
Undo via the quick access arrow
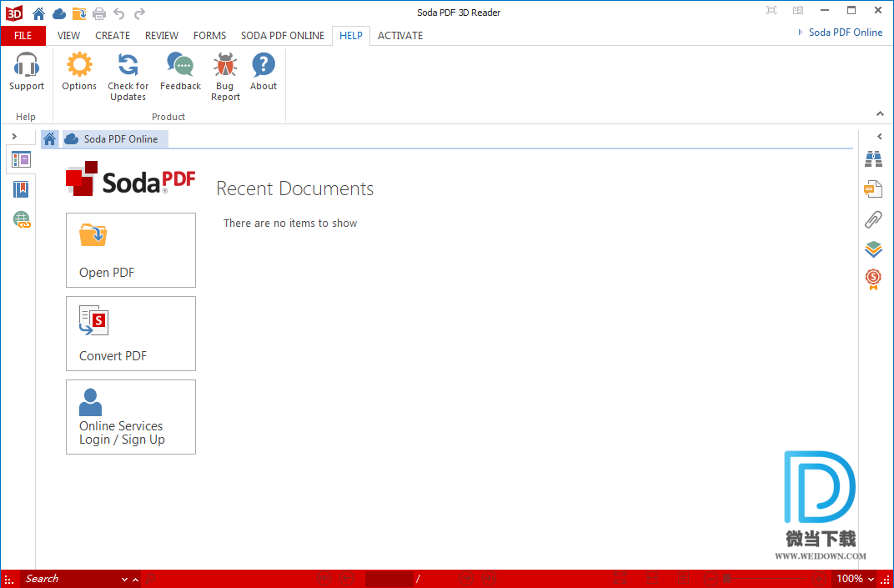point(119,13)
